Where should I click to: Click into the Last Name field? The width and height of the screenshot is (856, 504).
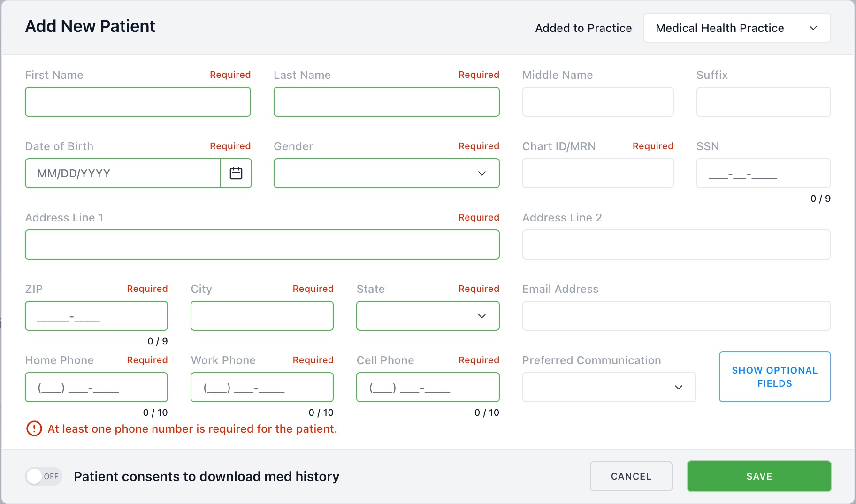pyautogui.click(x=386, y=102)
